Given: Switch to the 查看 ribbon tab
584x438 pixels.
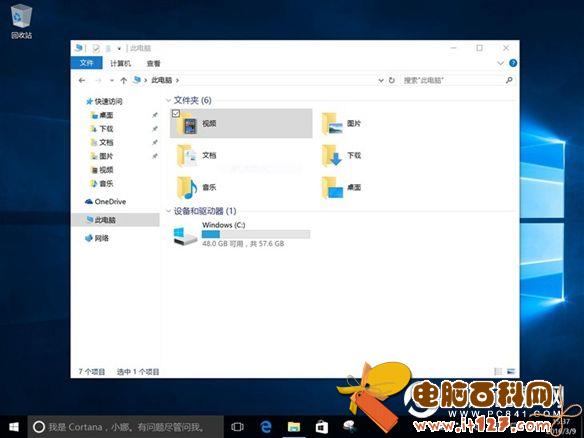Looking at the screenshot, I should (153, 64).
